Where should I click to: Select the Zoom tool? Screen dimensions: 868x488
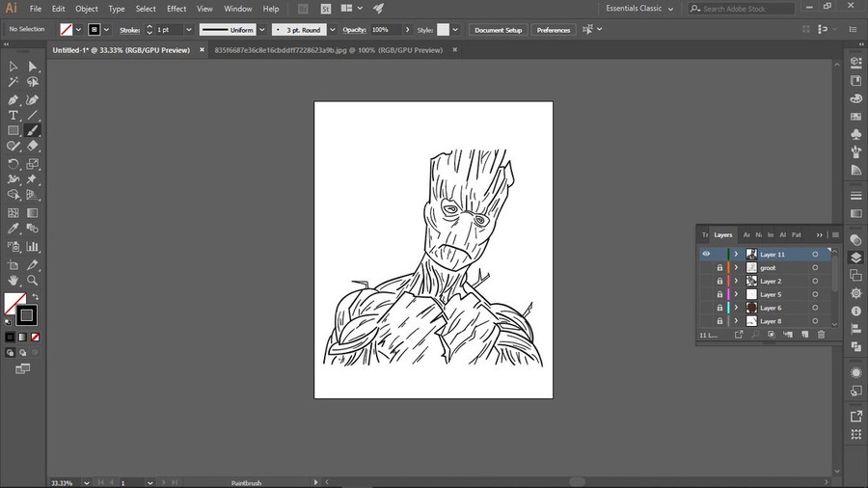coord(33,281)
